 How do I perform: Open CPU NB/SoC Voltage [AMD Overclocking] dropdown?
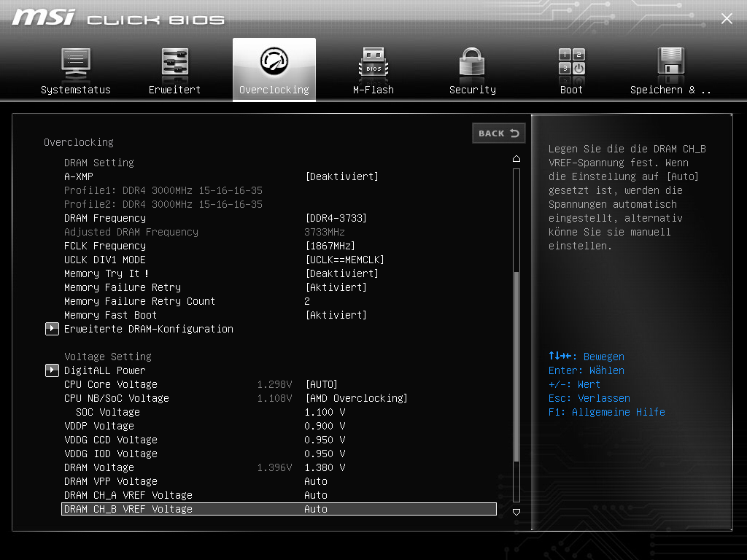click(356, 398)
